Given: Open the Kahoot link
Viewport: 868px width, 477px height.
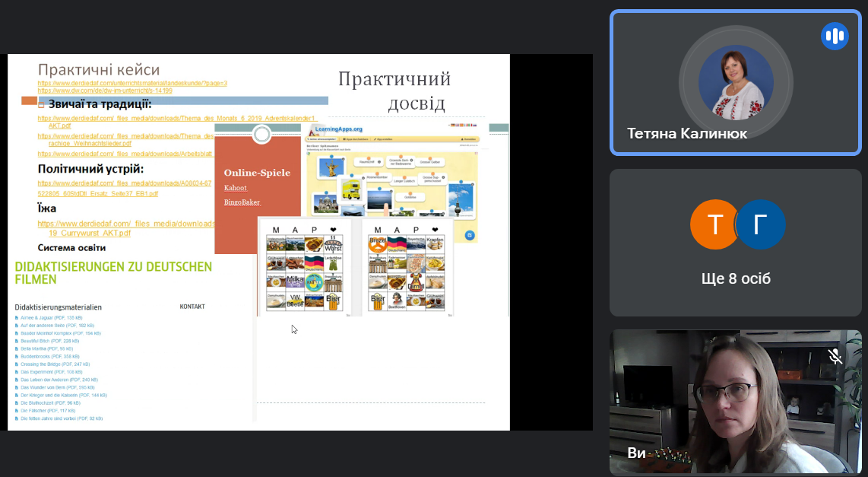Looking at the screenshot, I should point(236,187).
